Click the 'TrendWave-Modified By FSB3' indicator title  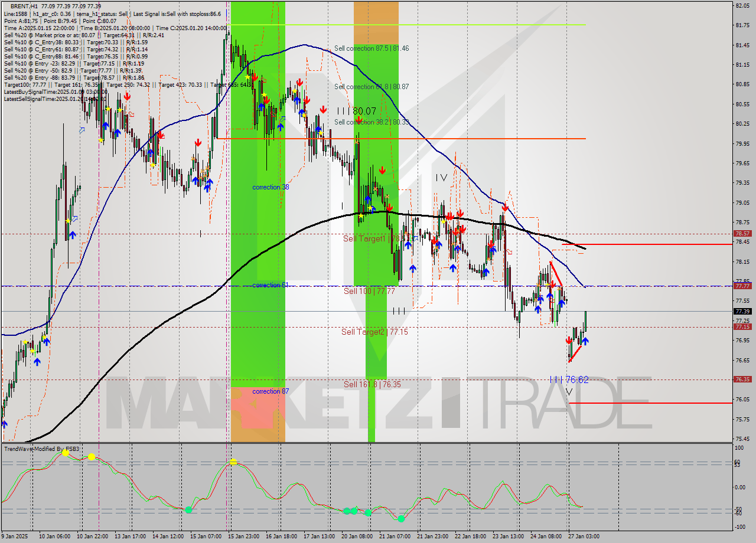41,449
